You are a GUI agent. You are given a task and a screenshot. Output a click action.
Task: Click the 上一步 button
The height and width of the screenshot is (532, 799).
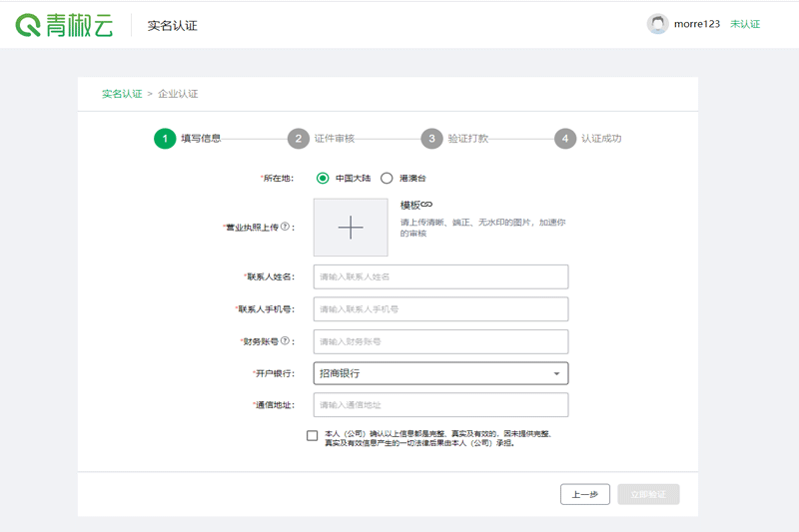point(585,494)
